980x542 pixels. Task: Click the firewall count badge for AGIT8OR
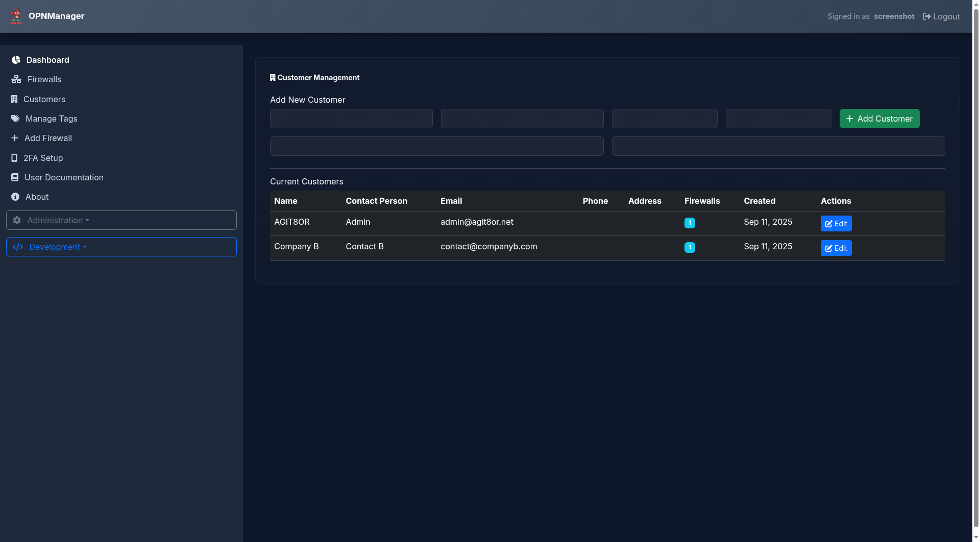[689, 223]
